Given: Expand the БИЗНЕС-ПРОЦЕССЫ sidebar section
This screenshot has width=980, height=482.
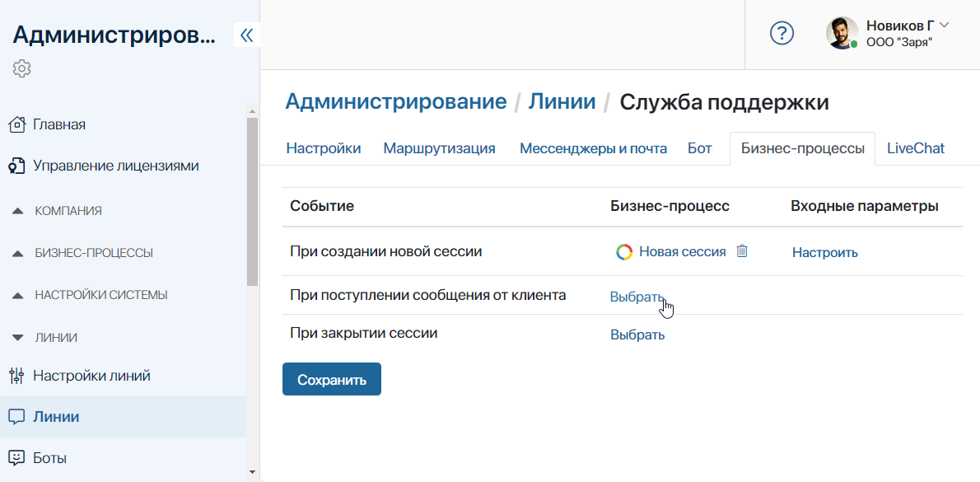Looking at the screenshot, I should (19, 253).
